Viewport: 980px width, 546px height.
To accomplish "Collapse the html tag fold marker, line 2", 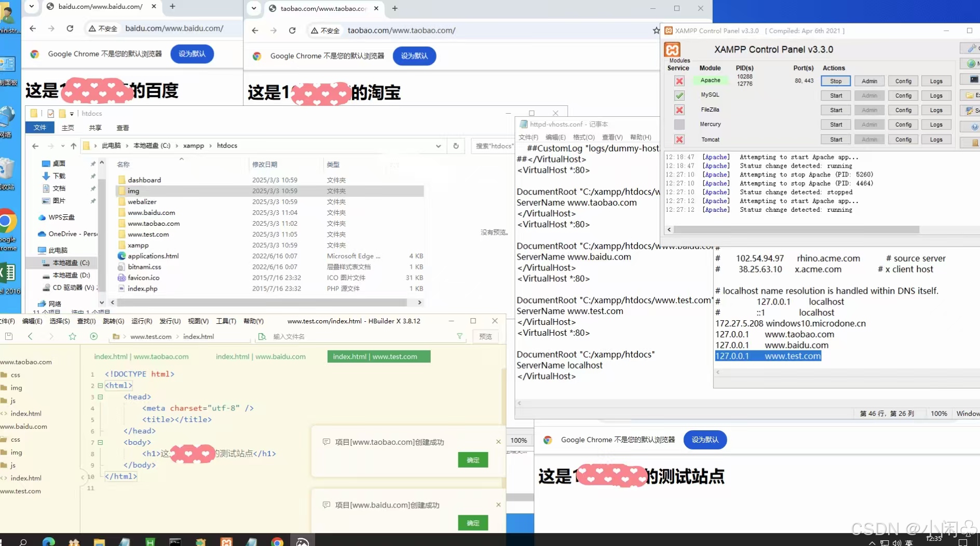I will click(100, 386).
